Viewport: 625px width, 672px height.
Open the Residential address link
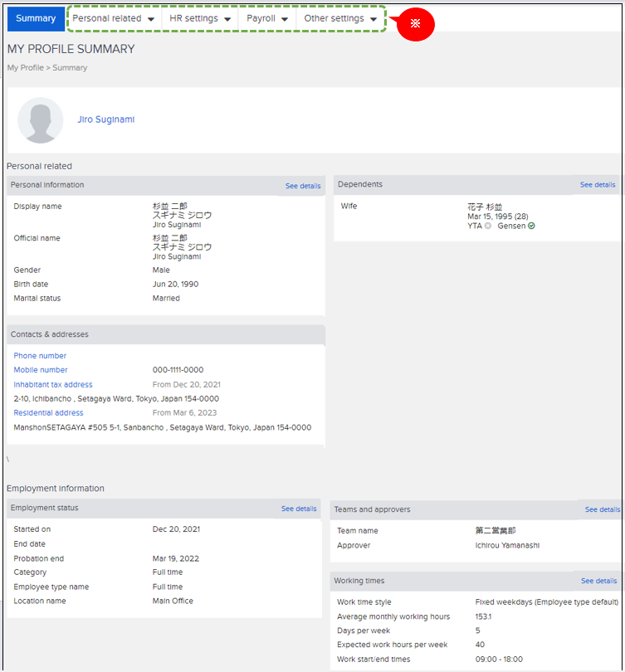[x=47, y=411]
